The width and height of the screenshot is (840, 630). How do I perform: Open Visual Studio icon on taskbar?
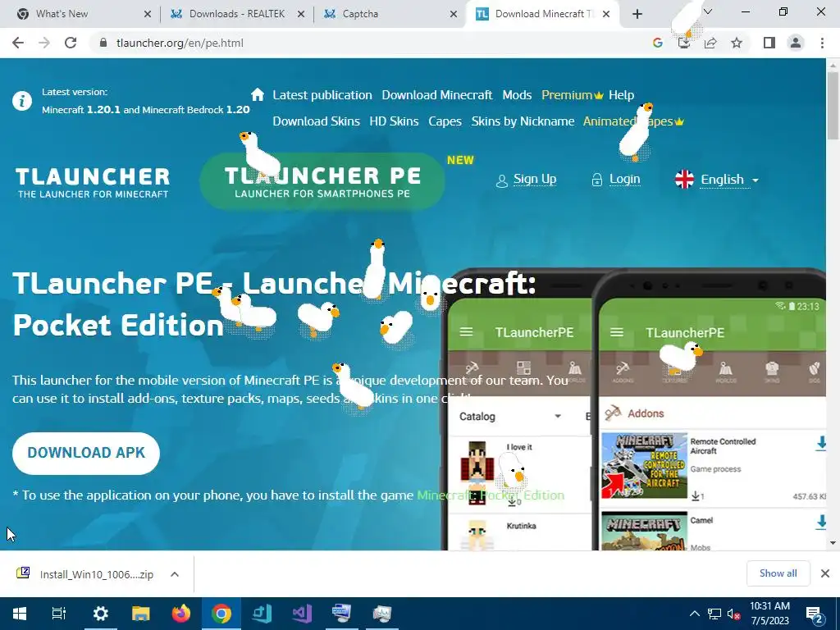(302, 614)
